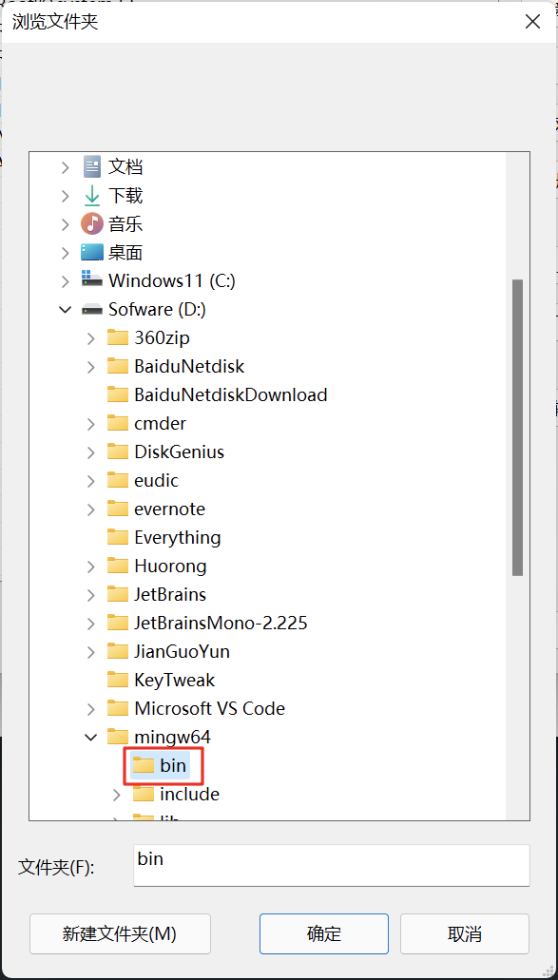Click the 新建文件夹(M) button
The image size is (558, 980).
tap(120, 933)
